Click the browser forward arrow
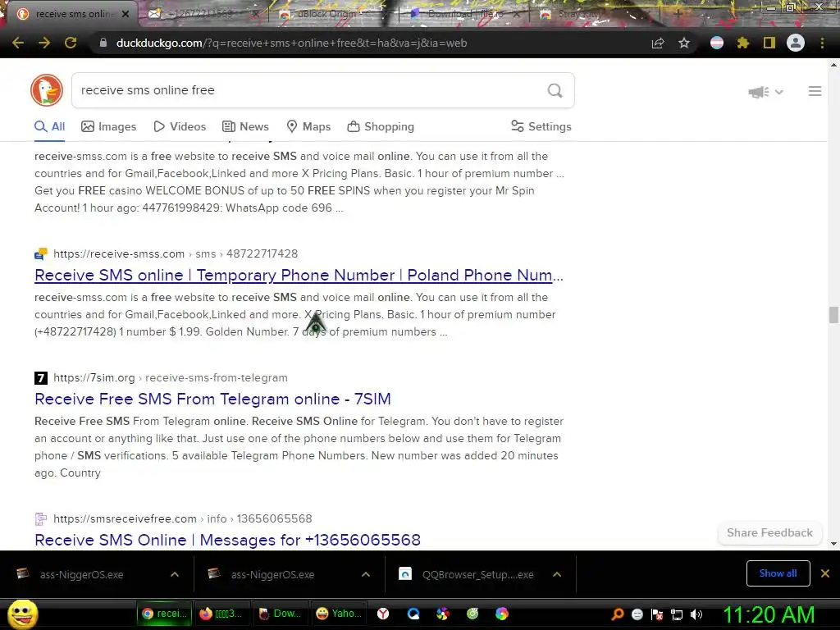Screen dimensions: 840x630 pos(44,43)
